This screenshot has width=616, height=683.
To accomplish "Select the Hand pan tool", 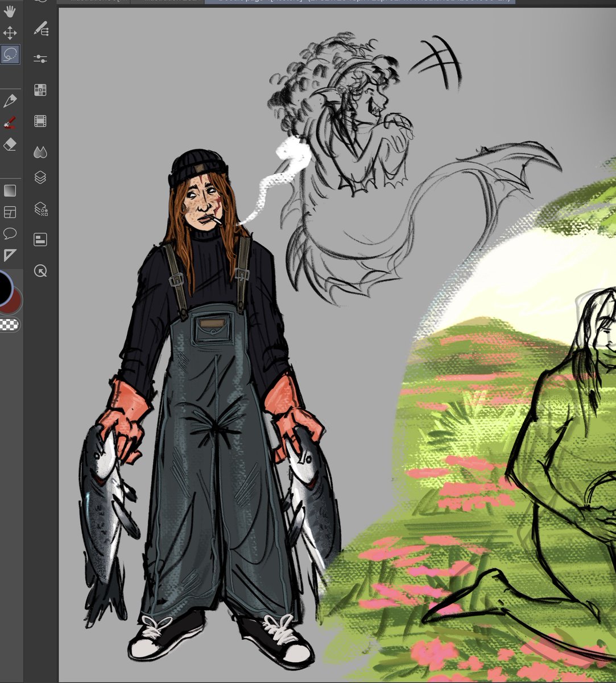I will (10, 11).
